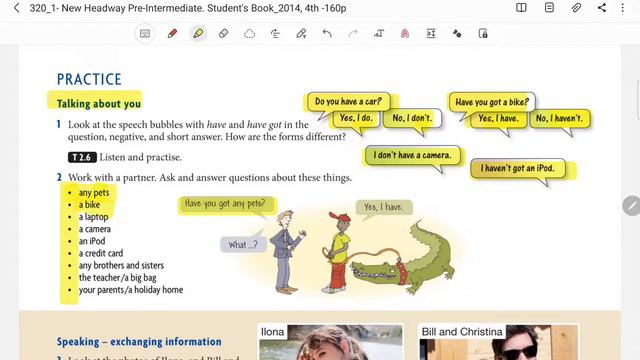Click the 'I don't have a camera.' bubble
Screen dimensions: 640x360
pos(412,155)
